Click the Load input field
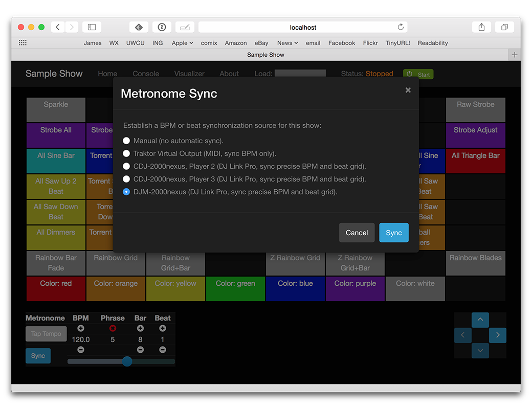The image size is (532, 409). pos(300,73)
